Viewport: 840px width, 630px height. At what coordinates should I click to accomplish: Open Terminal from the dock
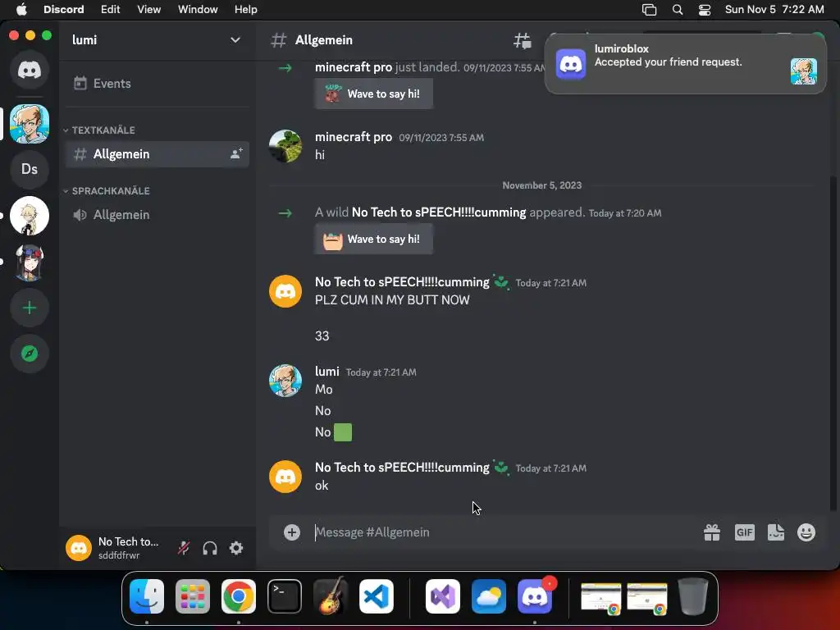[285, 596]
